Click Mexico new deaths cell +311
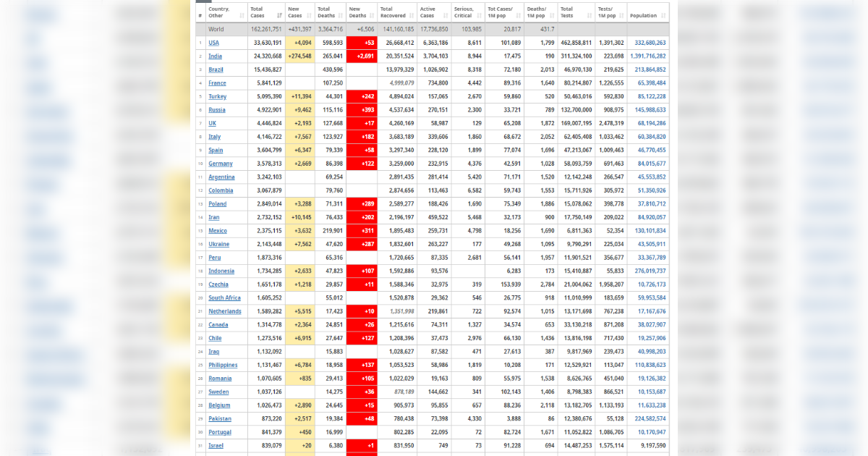 362,231
